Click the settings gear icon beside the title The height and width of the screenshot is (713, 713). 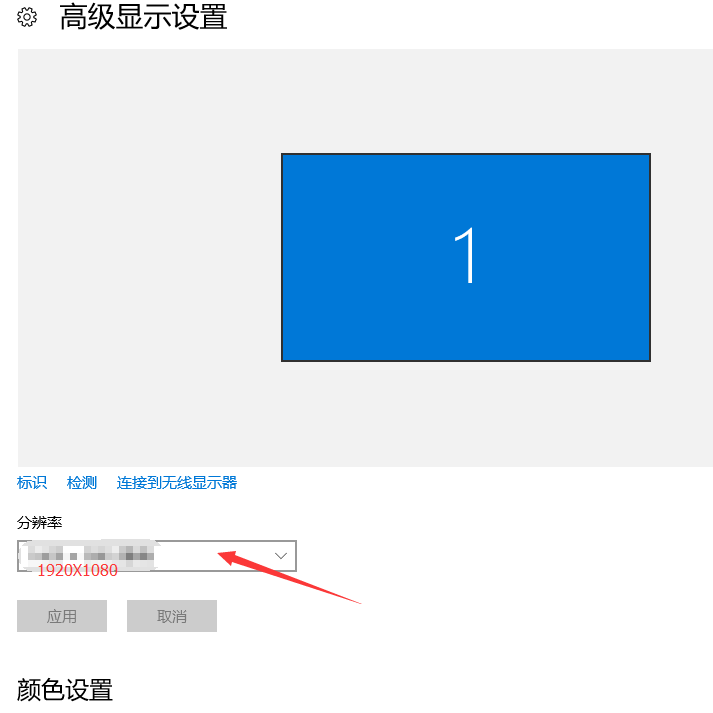[27, 17]
